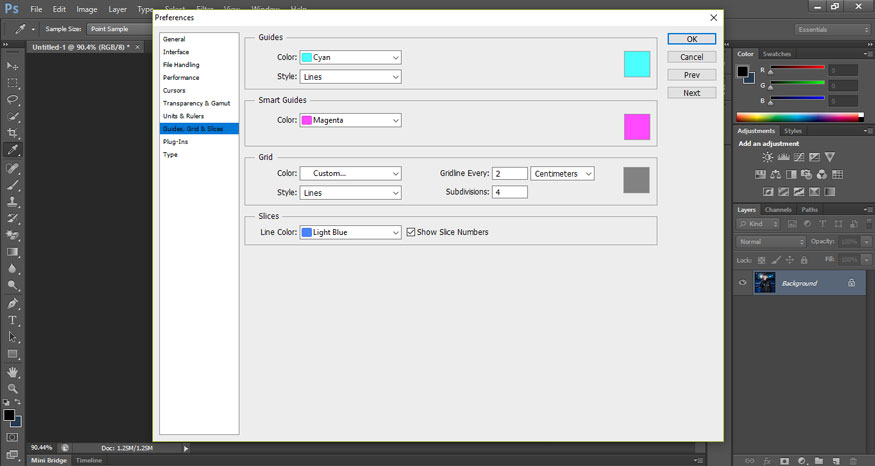Pick the Type tool in the toolbar
Screen dimensions: 875x466
[13, 320]
